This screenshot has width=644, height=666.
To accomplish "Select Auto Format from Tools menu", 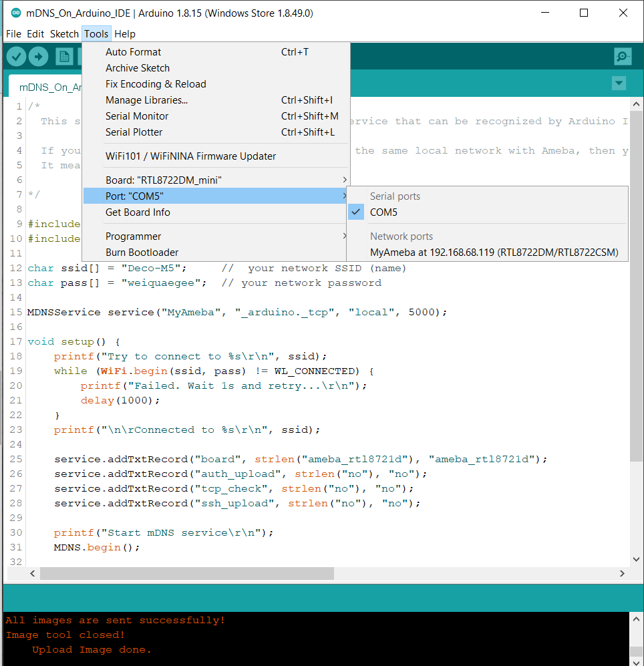I will (133, 52).
